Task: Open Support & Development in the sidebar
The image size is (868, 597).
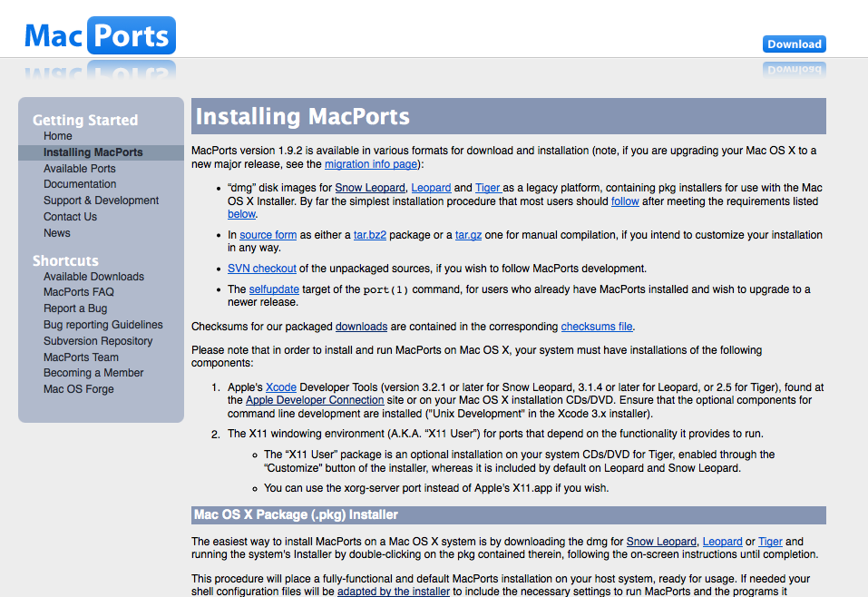Action: [x=102, y=201]
